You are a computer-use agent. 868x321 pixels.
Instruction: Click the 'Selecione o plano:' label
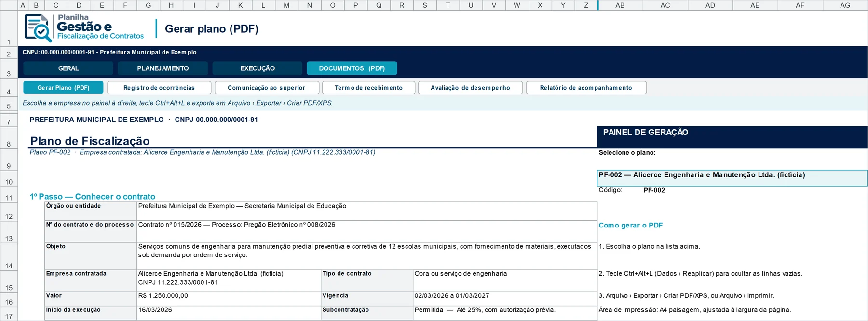tap(627, 152)
